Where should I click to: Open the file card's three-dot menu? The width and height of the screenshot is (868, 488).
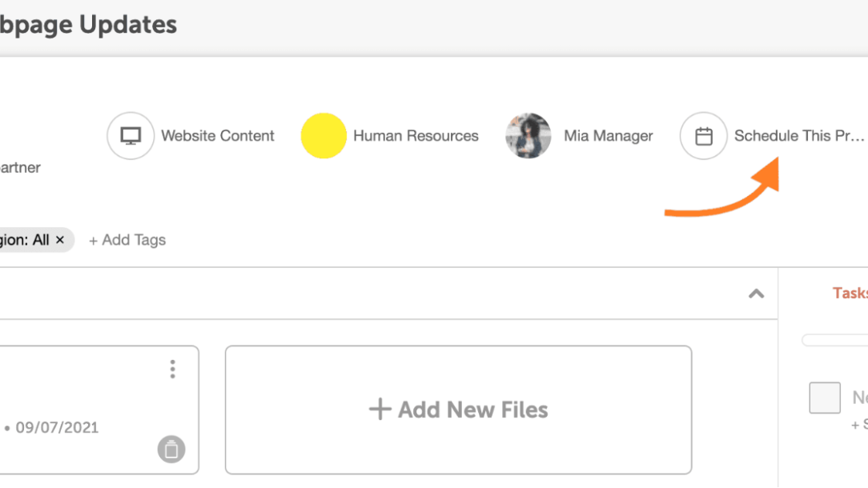click(x=173, y=369)
